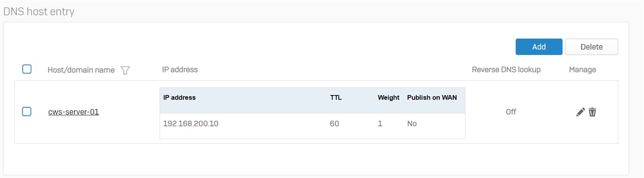Click the No value under Publish on WAN
Image resolution: width=644 pixels, height=178 pixels.
(412, 124)
